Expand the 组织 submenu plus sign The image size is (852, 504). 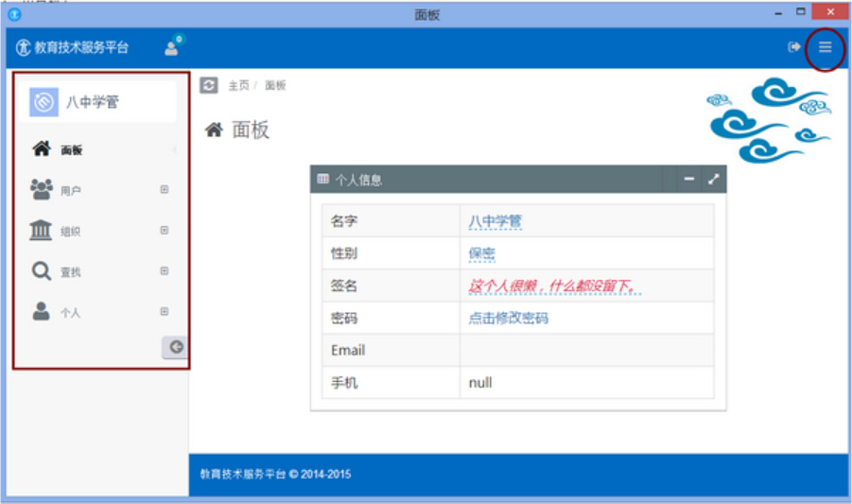165,231
